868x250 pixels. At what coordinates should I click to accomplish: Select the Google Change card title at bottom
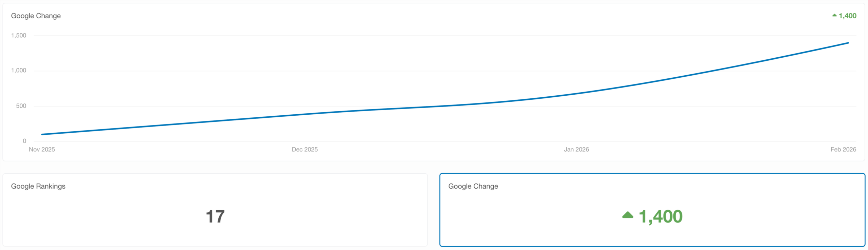coord(473,186)
